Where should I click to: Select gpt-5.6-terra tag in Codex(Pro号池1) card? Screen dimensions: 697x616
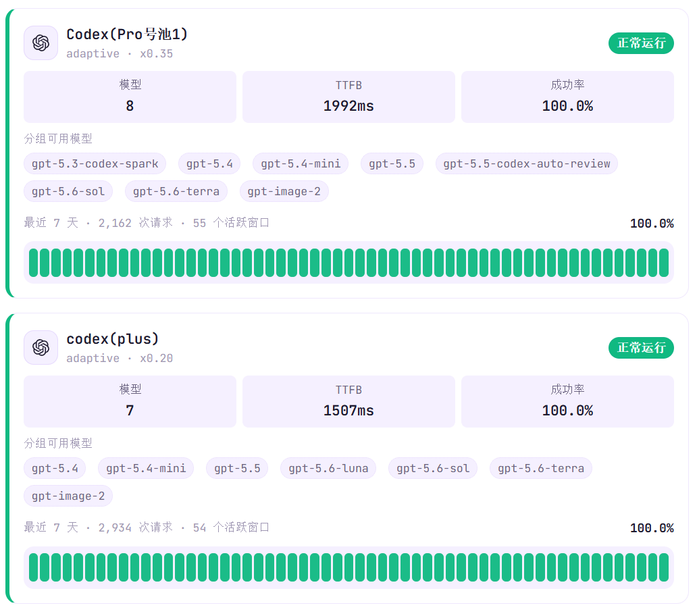[176, 191]
